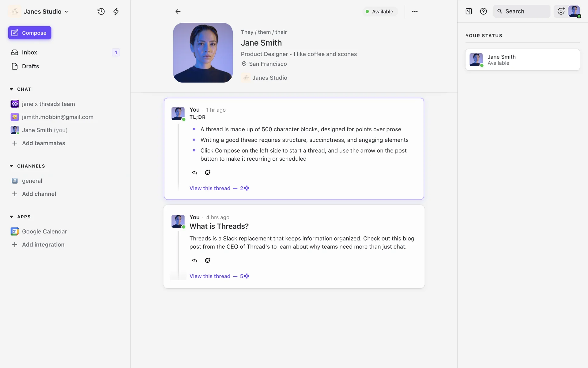588x368 pixels.
Task: Toggle the right sidebar panel icon
Action: pos(469,11)
